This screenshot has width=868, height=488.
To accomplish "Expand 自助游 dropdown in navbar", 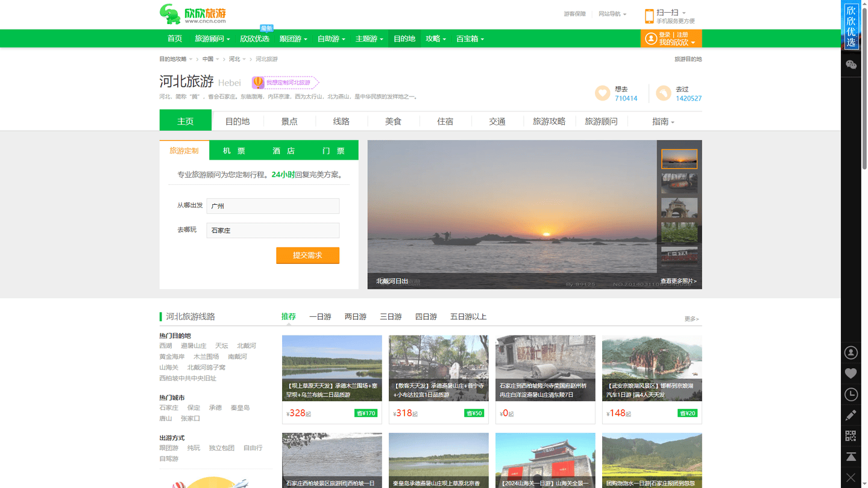I will point(332,39).
